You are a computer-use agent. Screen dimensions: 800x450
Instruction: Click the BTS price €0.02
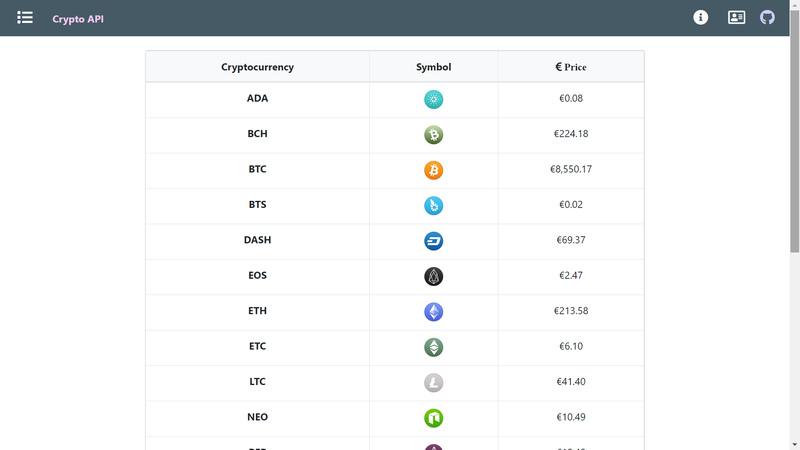[571, 205]
